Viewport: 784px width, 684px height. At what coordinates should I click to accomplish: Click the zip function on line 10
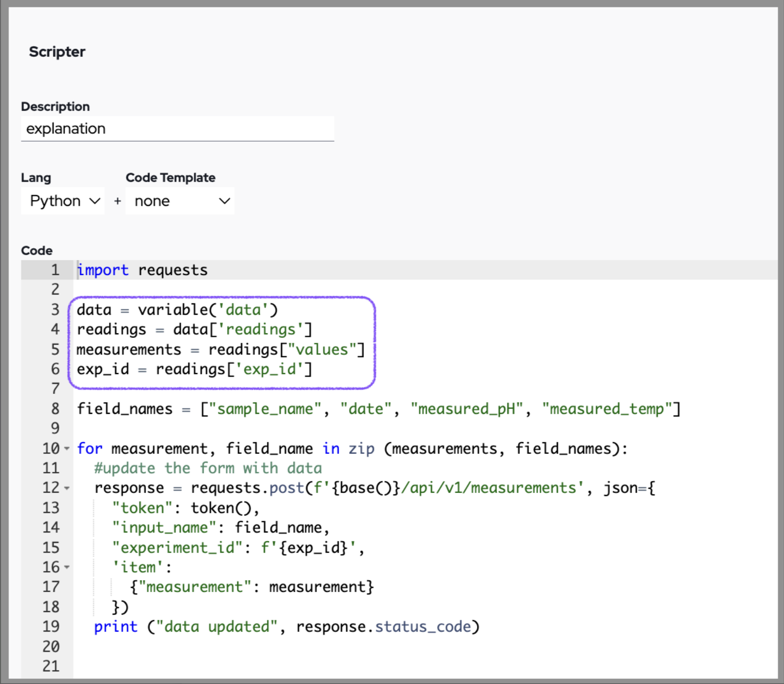click(x=361, y=449)
